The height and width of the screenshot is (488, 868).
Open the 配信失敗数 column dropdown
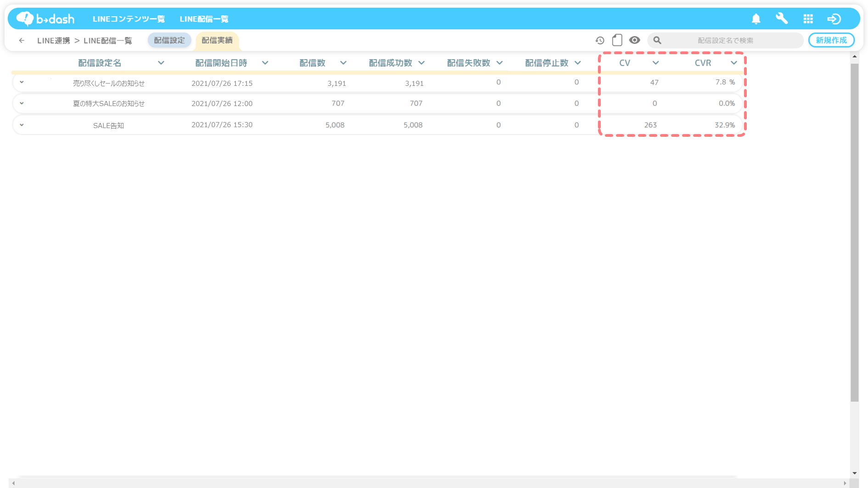point(499,63)
